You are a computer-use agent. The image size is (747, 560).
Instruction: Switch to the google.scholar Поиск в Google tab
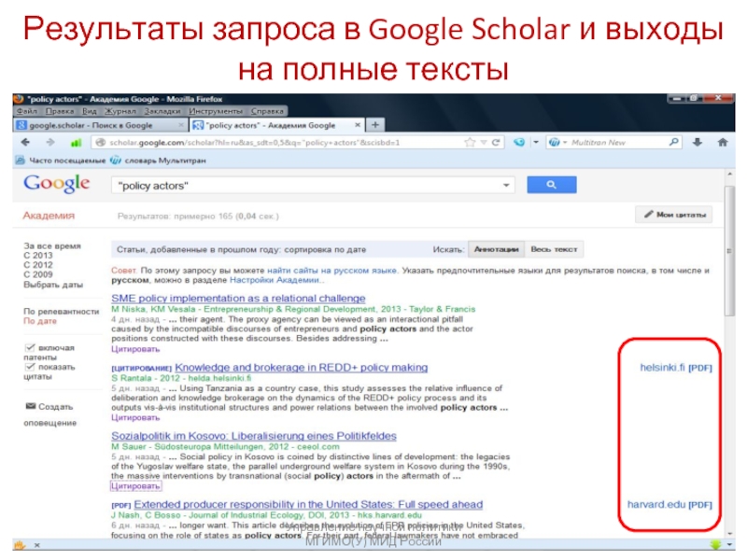pyautogui.click(x=100, y=125)
